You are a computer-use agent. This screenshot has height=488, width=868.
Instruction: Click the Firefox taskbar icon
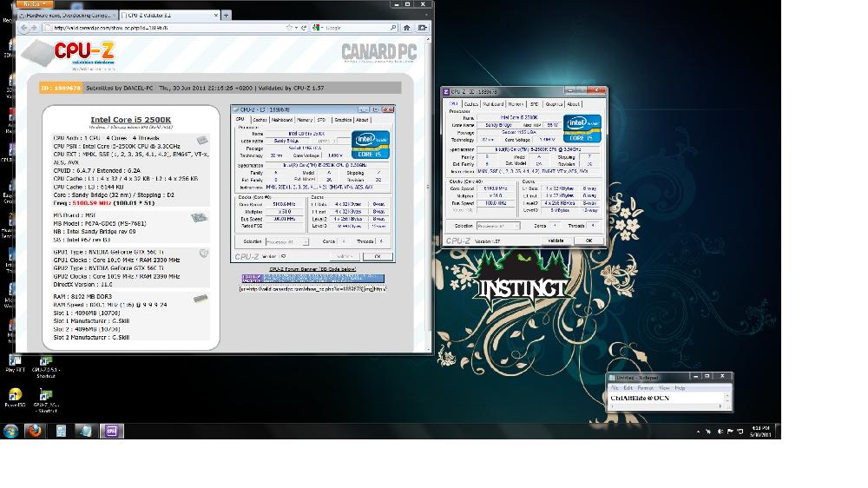tap(35, 431)
